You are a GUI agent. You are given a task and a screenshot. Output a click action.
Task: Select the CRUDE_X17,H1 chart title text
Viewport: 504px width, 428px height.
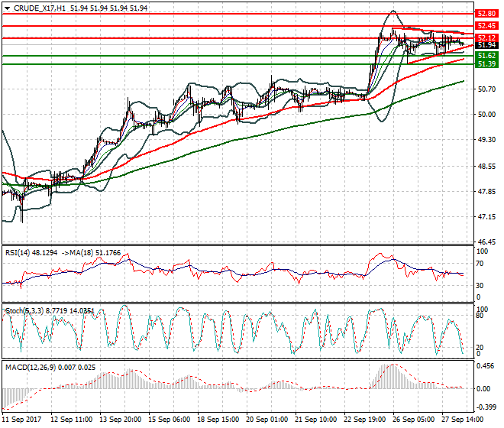[x=40, y=8]
